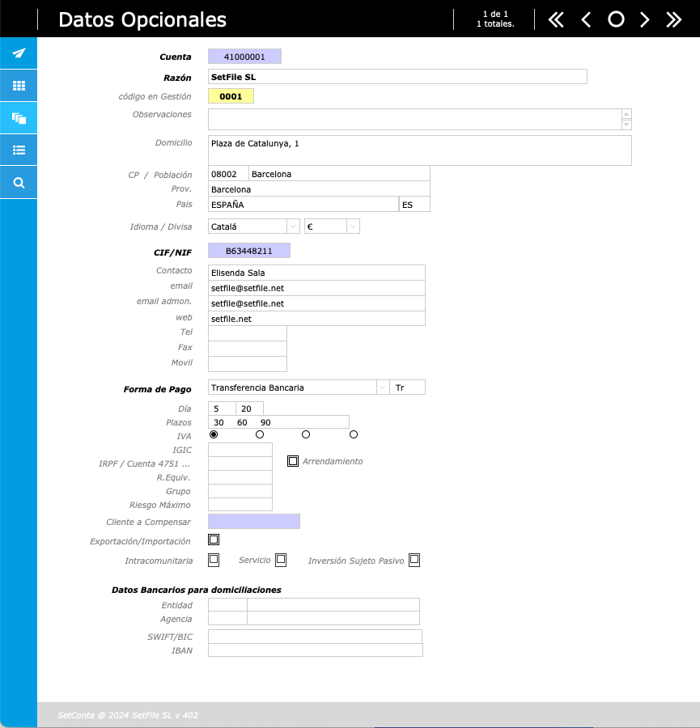Open the grid view sidebar icon

19,86
